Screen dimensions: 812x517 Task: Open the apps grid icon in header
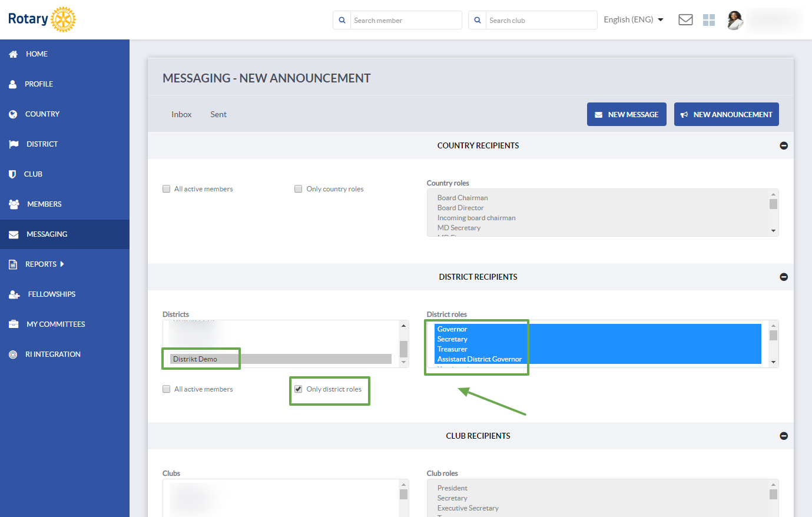pos(709,20)
